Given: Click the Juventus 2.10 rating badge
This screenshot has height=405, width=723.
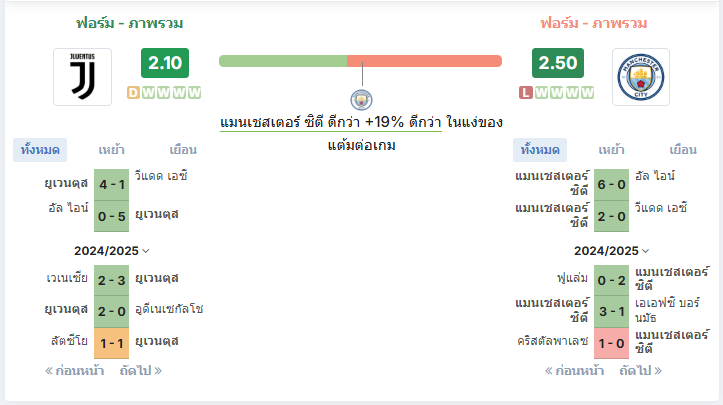Looking at the screenshot, I should (x=165, y=63).
